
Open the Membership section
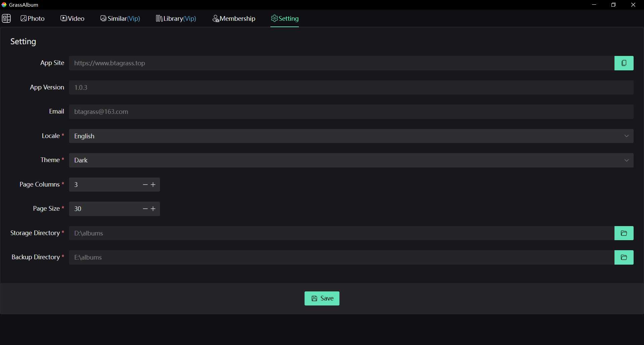tap(234, 18)
